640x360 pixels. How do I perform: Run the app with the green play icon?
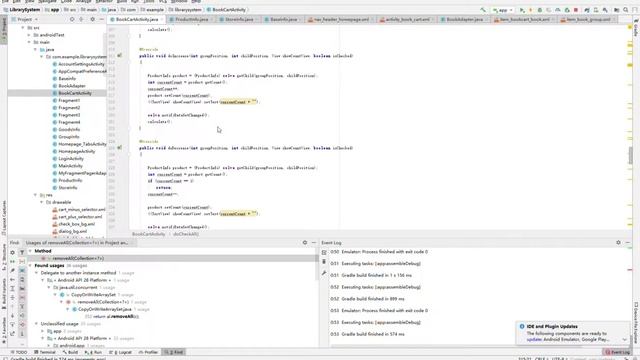[522, 10]
